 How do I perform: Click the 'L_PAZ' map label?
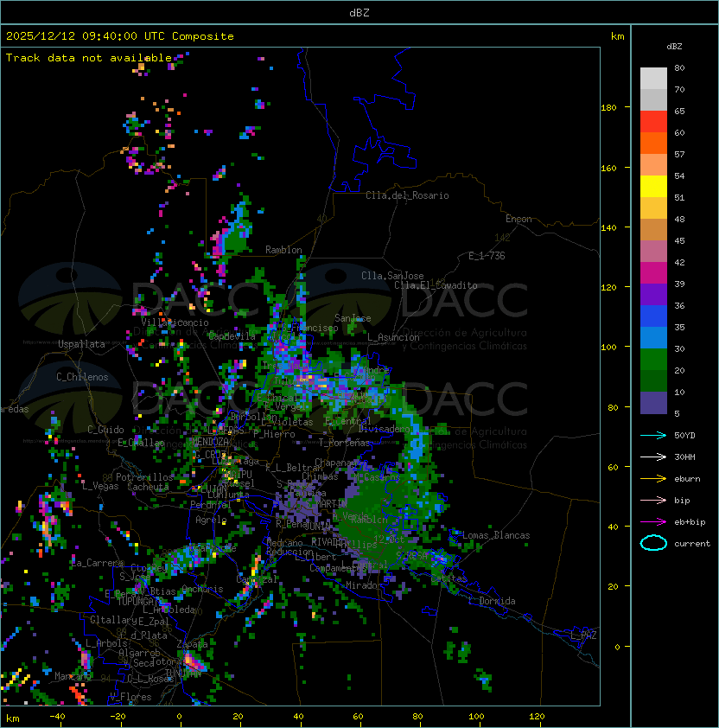click(x=583, y=635)
